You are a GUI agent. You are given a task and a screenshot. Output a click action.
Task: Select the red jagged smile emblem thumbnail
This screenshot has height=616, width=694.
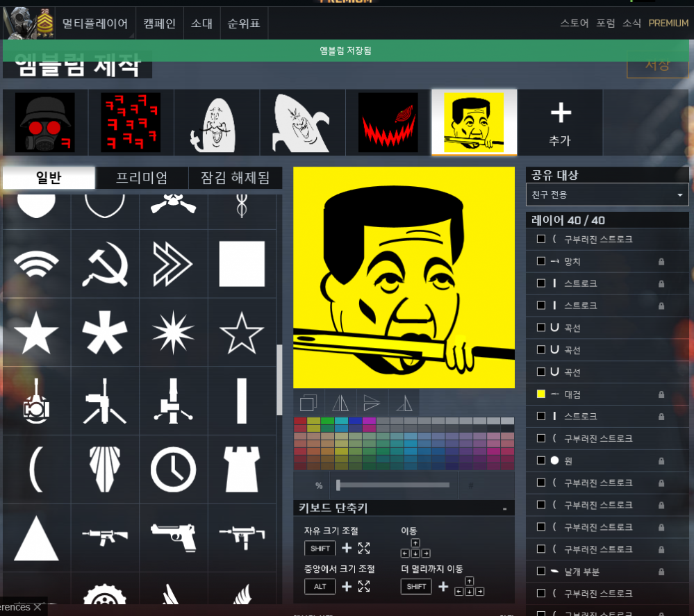(x=388, y=122)
